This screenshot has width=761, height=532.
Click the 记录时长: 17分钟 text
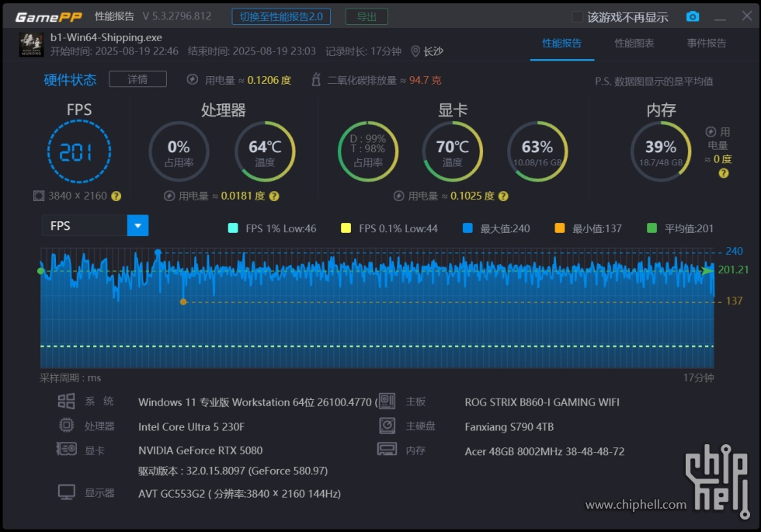pos(363,51)
